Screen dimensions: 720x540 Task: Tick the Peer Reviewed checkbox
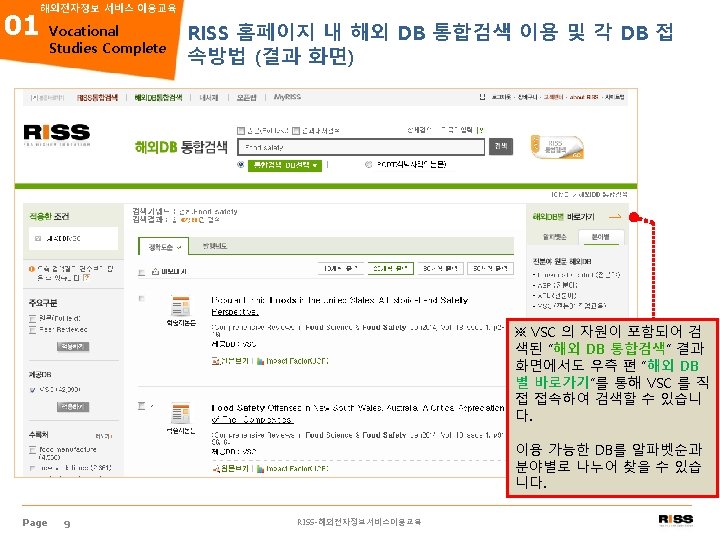[x=32, y=330]
